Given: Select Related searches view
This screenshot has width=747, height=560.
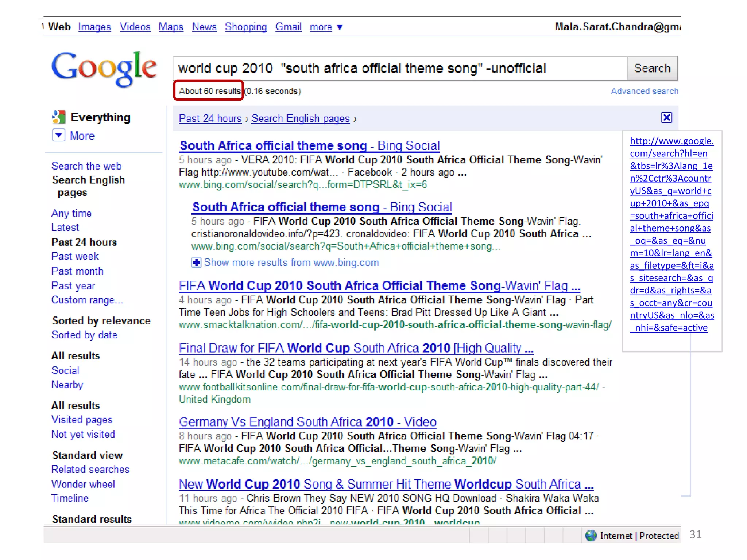Looking at the screenshot, I should coord(90,470).
